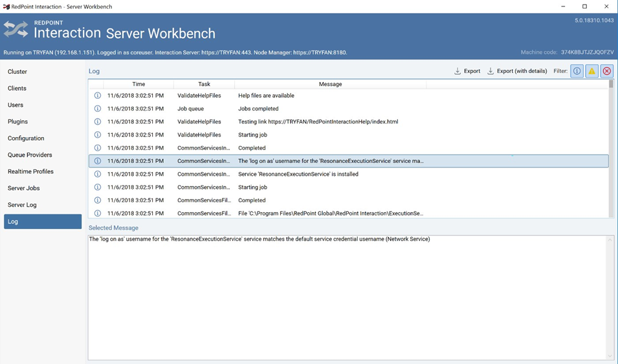Toggle the warning messages filter icon
Screen dimensions: 618x364
(591, 71)
